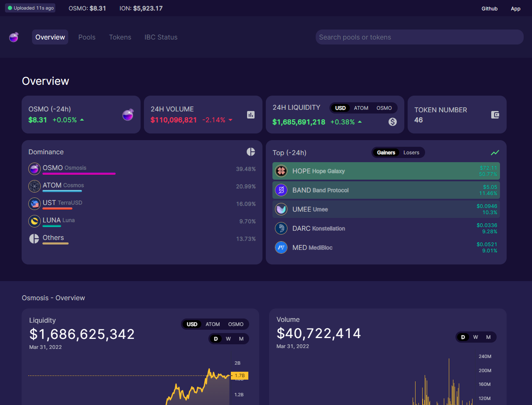Set Liquidity chart currency to ATOM
Image resolution: width=532 pixels, height=405 pixels.
click(213, 324)
